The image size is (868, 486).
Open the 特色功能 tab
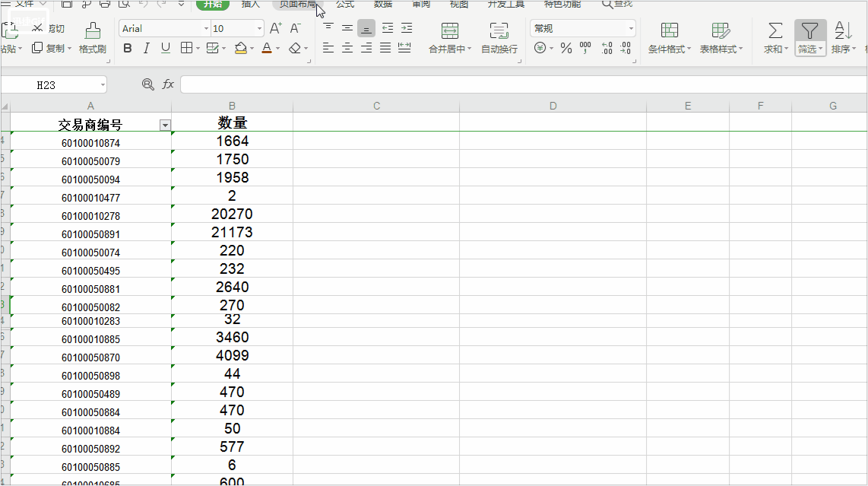tap(562, 5)
